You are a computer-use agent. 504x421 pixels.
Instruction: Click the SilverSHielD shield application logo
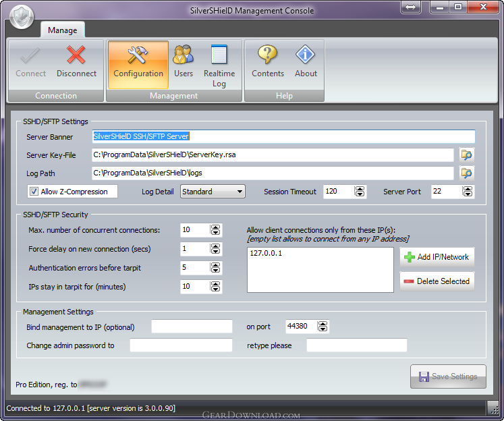point(22,17)
